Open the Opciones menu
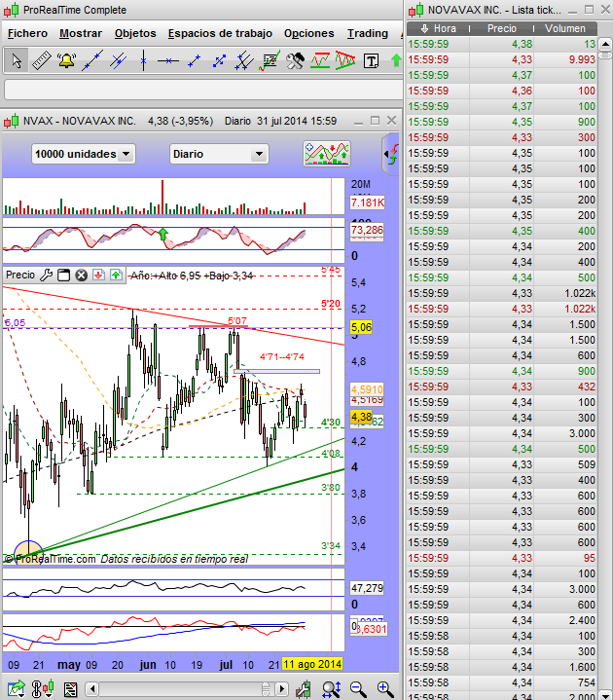 pos(308,33)
